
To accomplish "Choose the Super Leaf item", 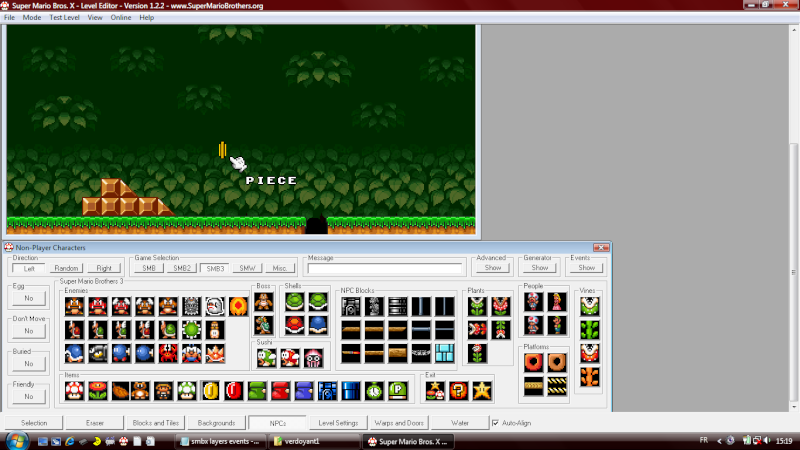I will click(121, 391).
